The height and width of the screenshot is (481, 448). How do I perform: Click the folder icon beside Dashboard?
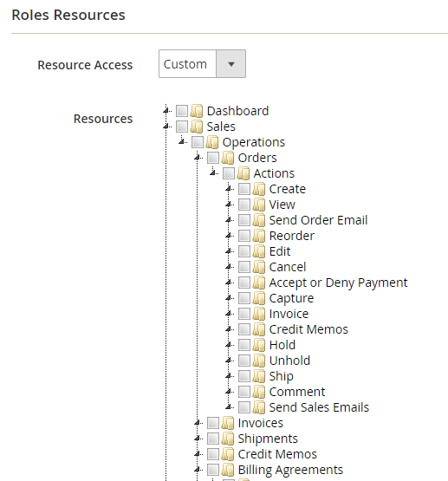(197, 111)
